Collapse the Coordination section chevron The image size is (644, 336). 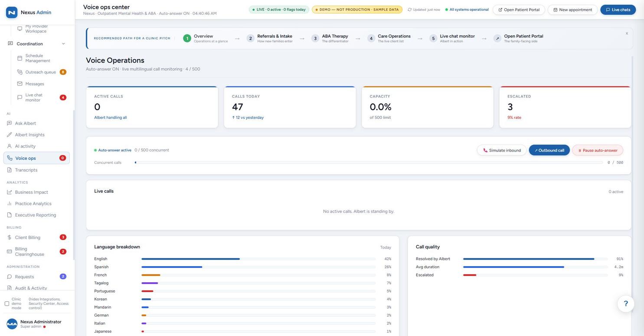click(63, 44)
